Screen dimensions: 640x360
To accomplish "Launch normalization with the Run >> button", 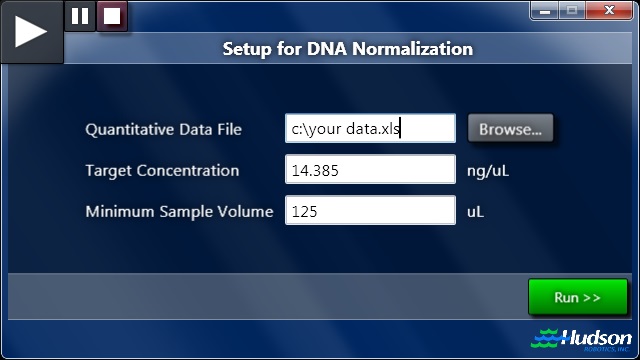I will pos(578,297).
